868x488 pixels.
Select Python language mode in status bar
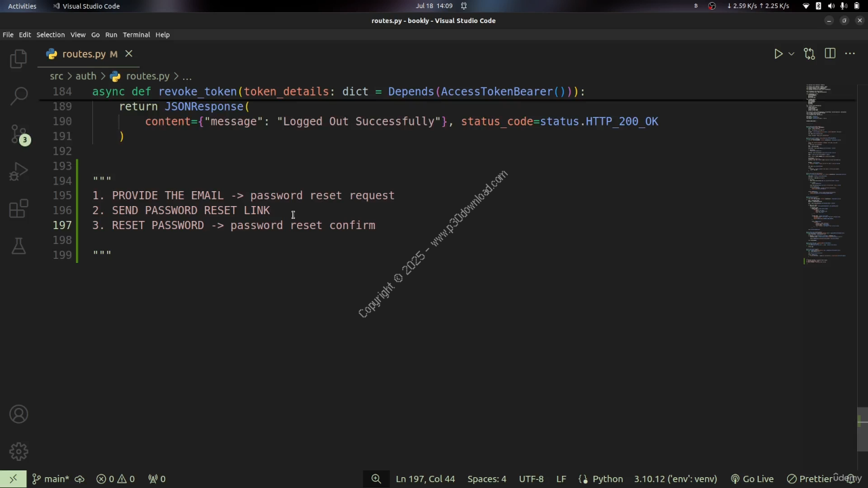[607, 479]
